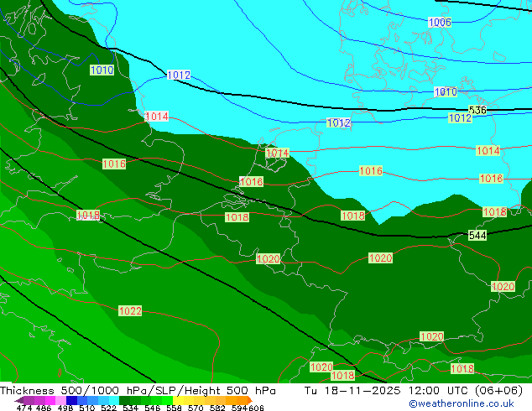Click the 606 legend value
Viewport: 532px width, 411px height.
(x=256, y=408)
